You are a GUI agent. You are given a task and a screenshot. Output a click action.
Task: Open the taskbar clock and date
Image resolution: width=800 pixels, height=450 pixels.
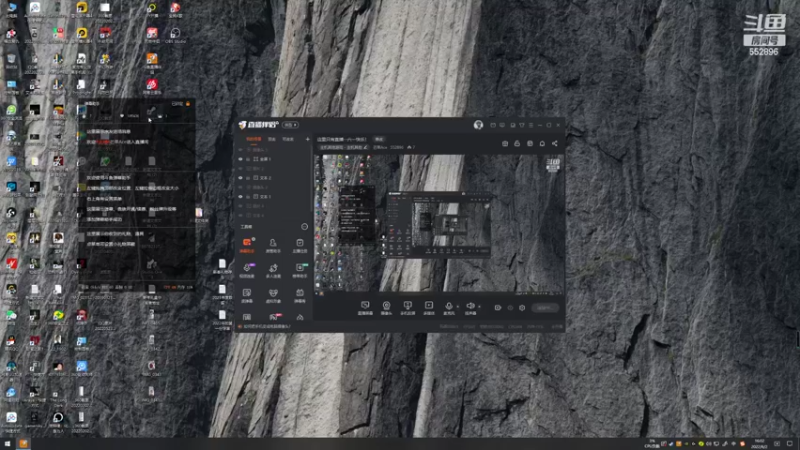click(x=759, y=444)
